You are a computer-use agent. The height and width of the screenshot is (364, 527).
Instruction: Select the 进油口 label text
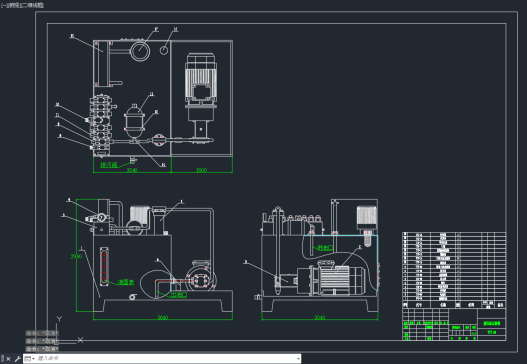click(x=325, y=248)
